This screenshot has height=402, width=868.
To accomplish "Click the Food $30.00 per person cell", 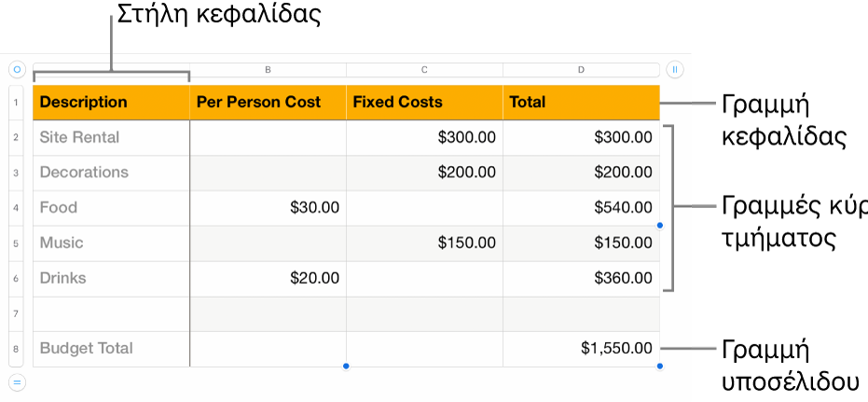I will click(268, 208).
